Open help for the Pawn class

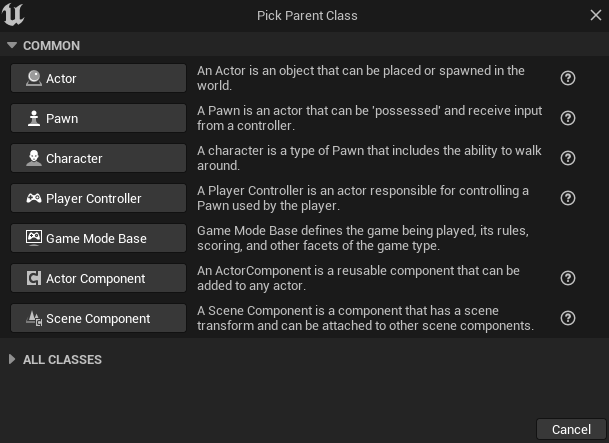point(568,118)
